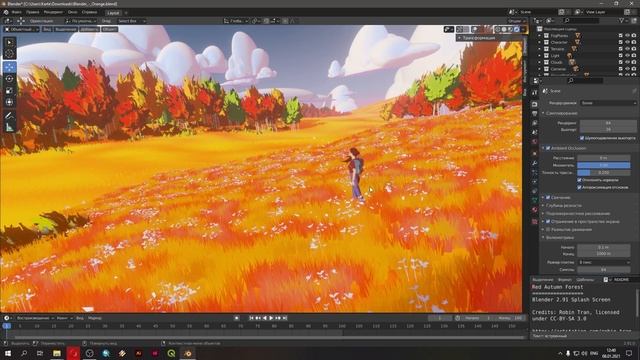Viewport: 640px width, 360px height.
Task: Open the Справка (Help) menu
Action: (x=89, y=12)
